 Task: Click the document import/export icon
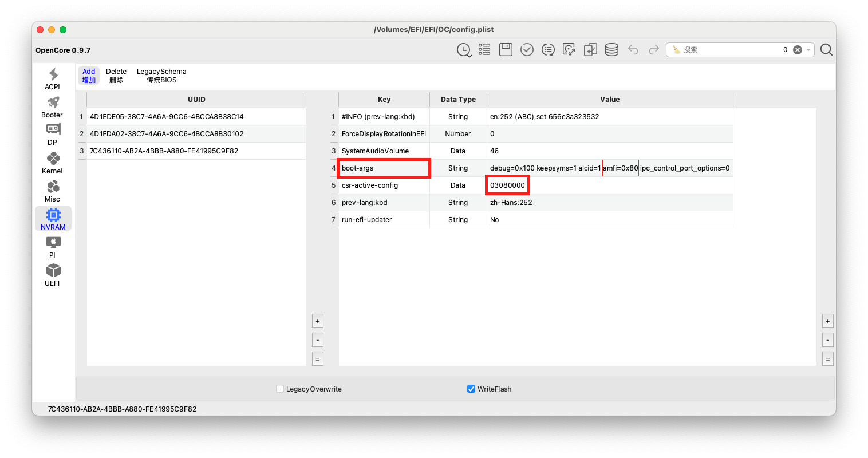pyautogui.click(x=590, y=50)
